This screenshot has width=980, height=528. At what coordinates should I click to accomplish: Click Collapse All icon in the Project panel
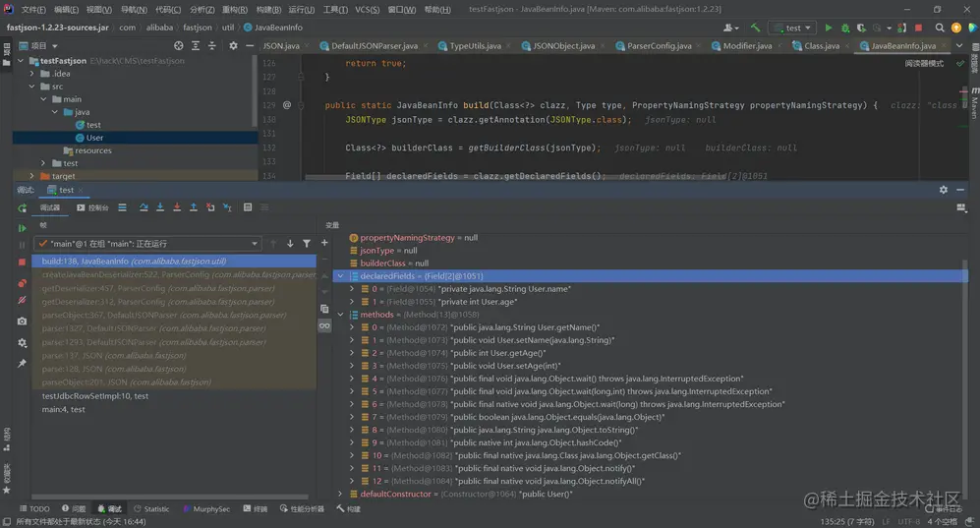(x=212, y=45)
